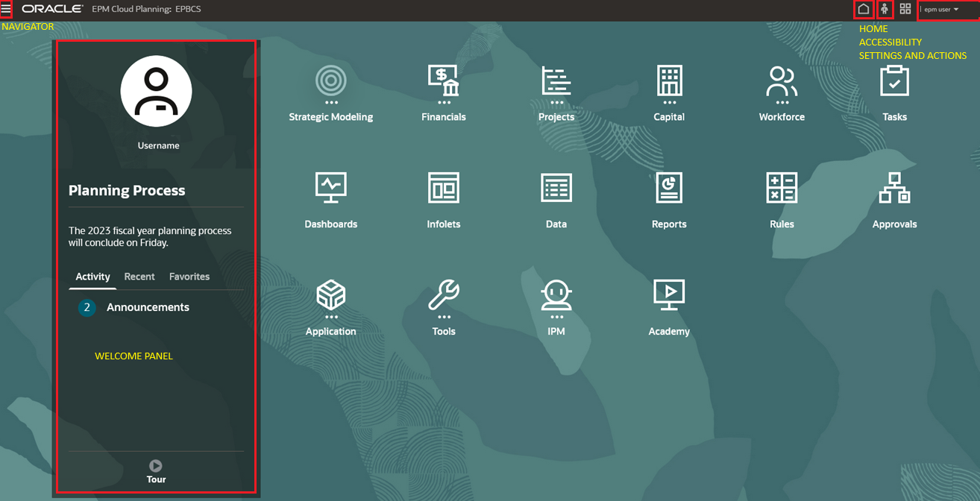This screenshot has height=501, width=980.
Task: Expand dots under Strategic Modeling
Action: (331, 103)
